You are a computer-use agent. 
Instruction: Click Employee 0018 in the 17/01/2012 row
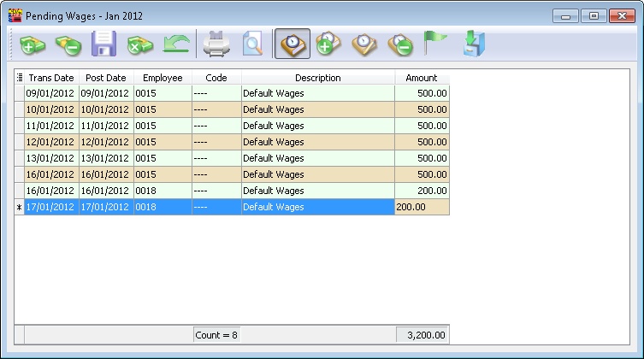click(162, 207)
